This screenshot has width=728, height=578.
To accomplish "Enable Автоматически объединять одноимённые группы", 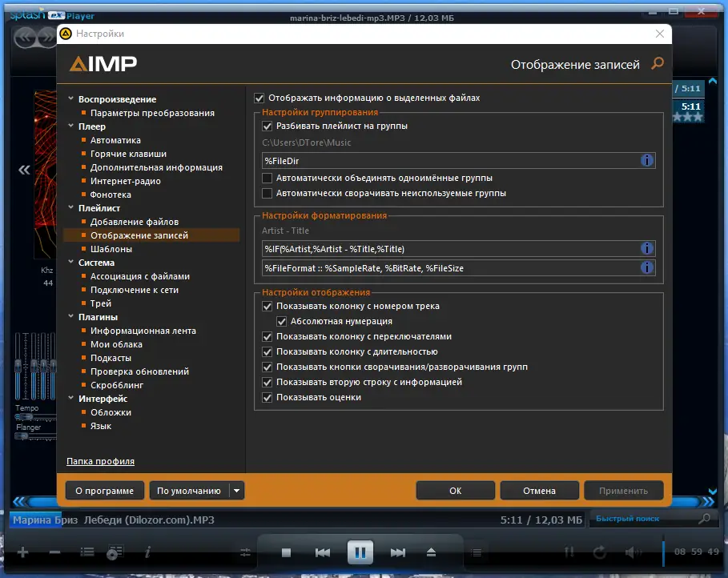I will coord(267,178).
